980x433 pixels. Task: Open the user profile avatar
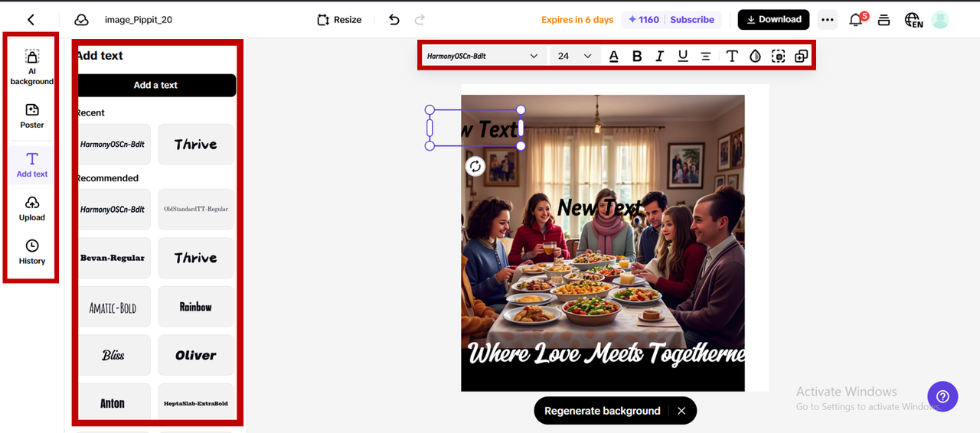click(x=940, y=20)
